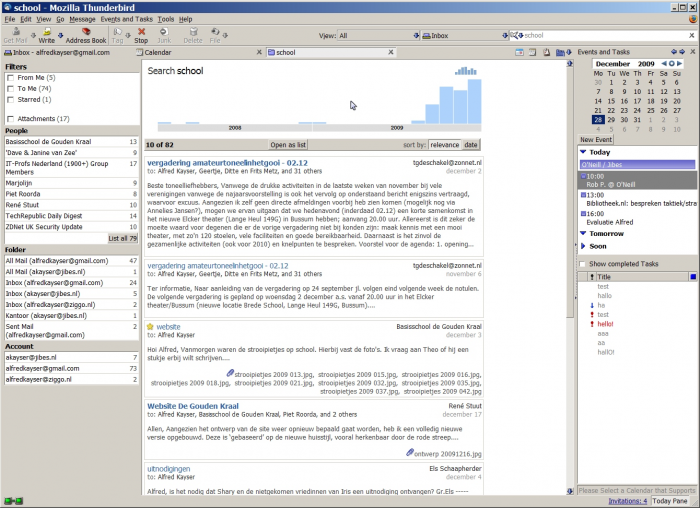Check Show completed Tasks
The width and height of the screenshot is (700, 508).
click(582, 264)
